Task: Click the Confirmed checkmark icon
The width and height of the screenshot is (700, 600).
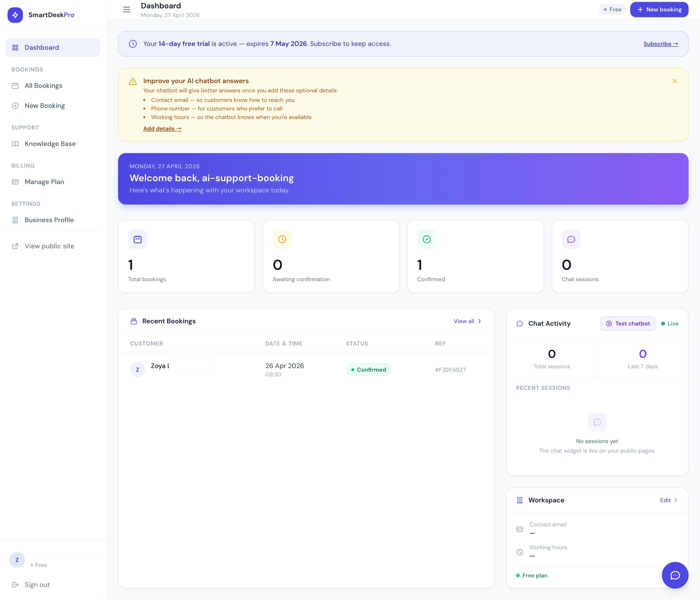Action: [x=426, y=239]
